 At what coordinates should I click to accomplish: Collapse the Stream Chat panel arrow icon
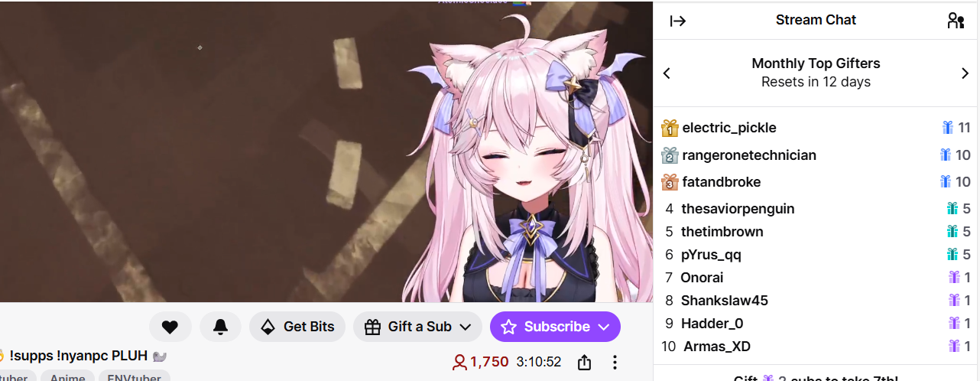(x=678, y=21)
